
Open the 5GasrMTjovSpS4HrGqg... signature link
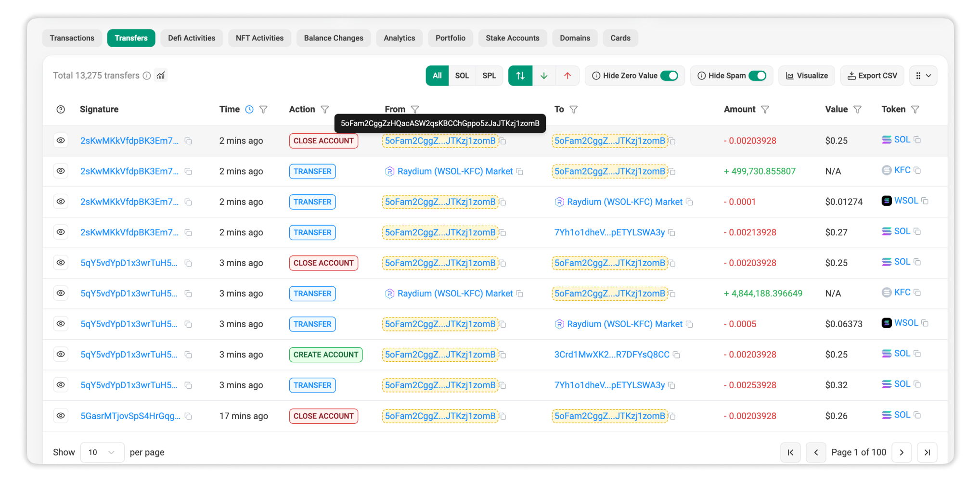point(130,416)
